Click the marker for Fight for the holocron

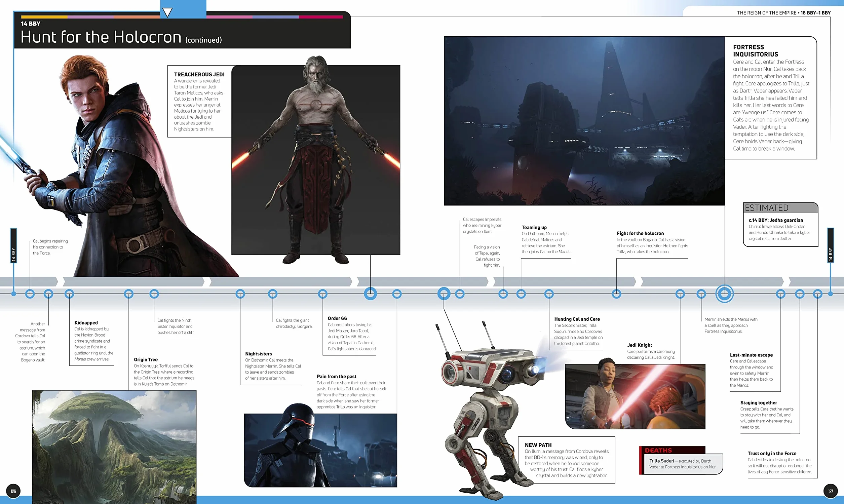tap(616, 294)
